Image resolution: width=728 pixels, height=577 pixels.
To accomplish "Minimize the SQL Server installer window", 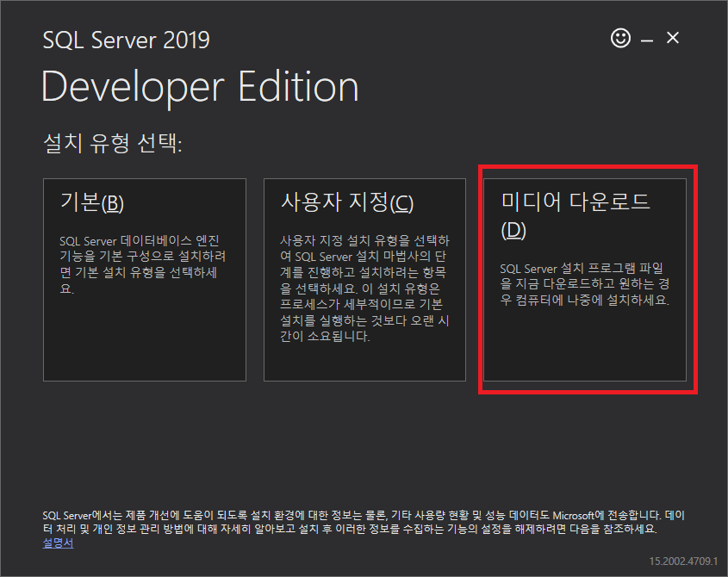I will tap(647, 40).
